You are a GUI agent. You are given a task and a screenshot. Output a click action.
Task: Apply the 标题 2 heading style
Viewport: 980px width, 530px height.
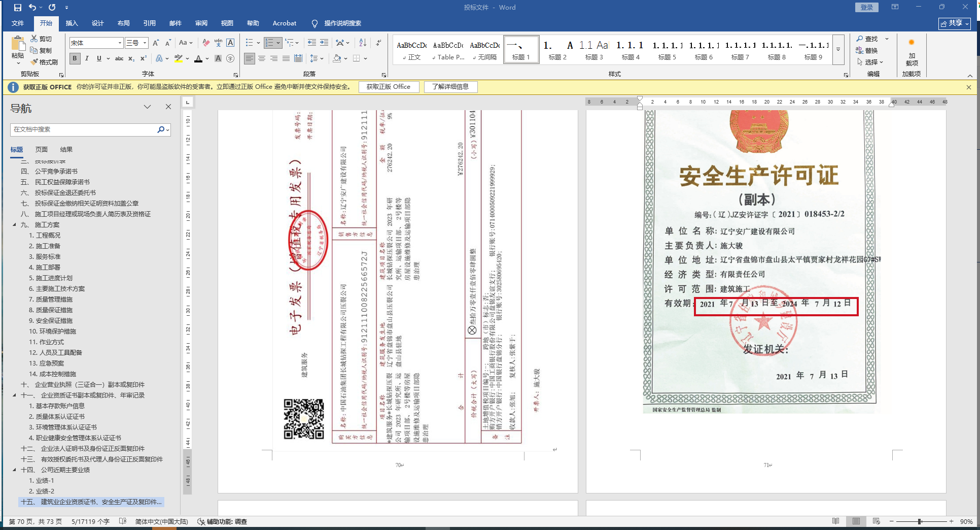[x=557, y=50]
